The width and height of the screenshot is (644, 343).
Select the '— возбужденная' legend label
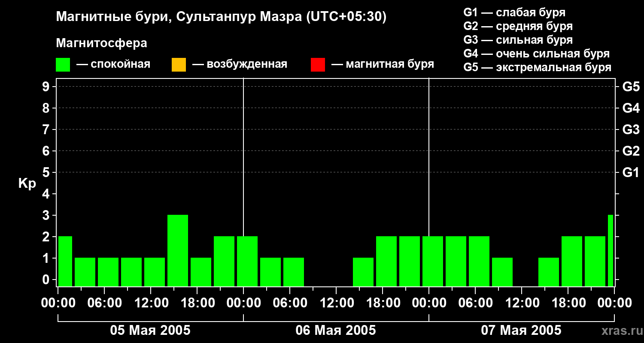coord(240,64)
